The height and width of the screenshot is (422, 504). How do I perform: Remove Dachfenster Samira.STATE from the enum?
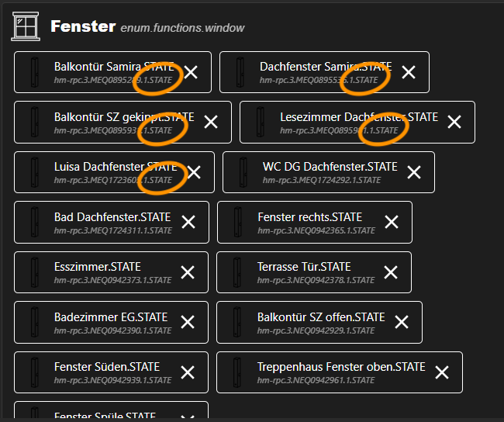click(409, 72)
